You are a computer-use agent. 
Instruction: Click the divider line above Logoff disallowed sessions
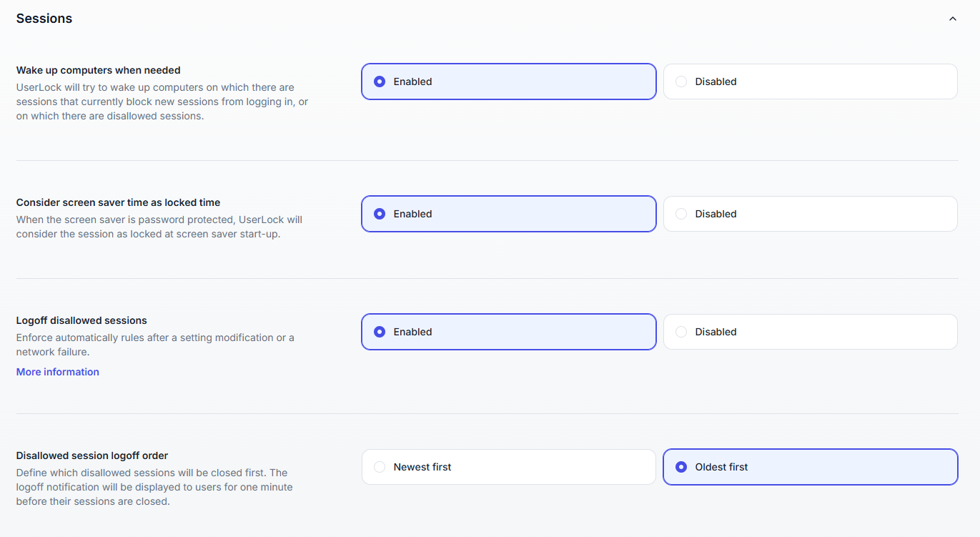coord(487,279)
